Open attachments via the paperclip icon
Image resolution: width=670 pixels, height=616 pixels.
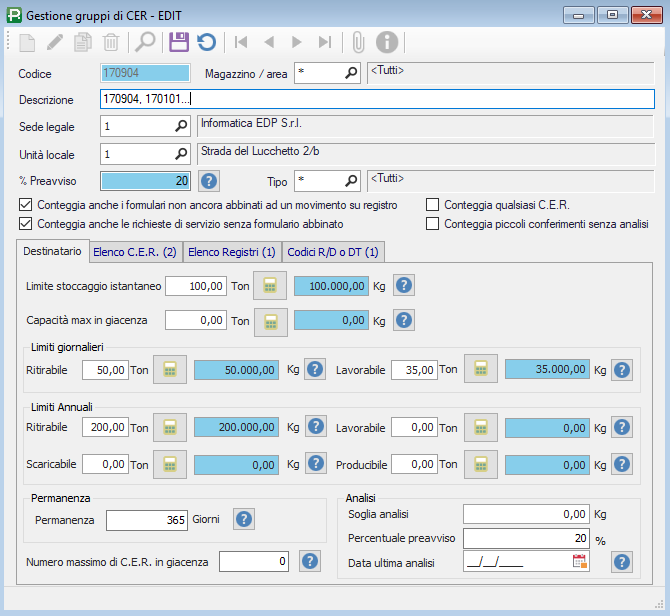[357, 42]
